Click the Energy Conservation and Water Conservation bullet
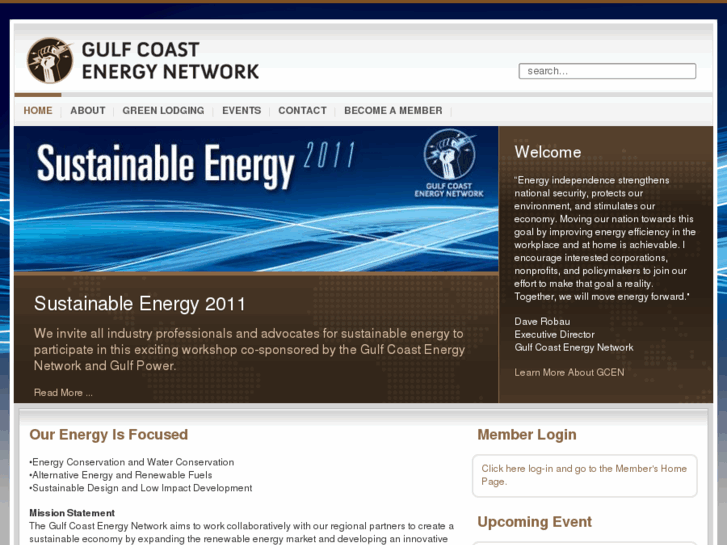Screen dimensions: 727x545 pos(132,462)
